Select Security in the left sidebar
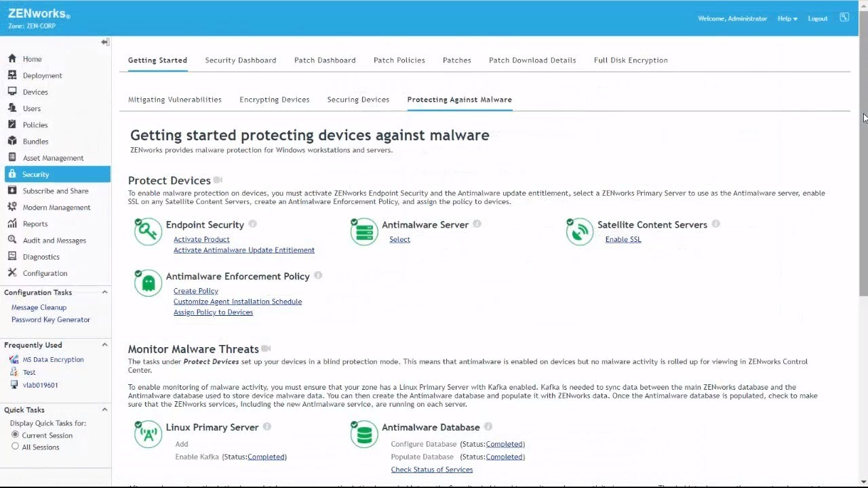 pos(57,174)
